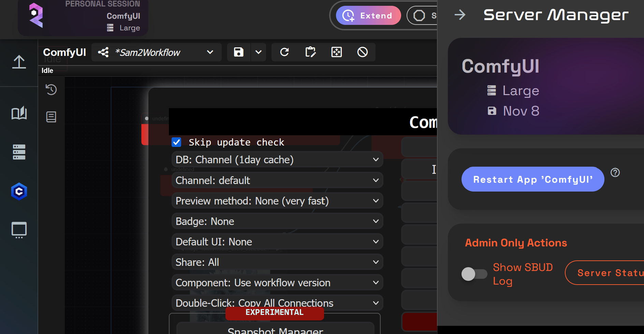Expand the Sam2Workflow name dropdown
The width and height of the screenshot is (644, 334).
210,52
